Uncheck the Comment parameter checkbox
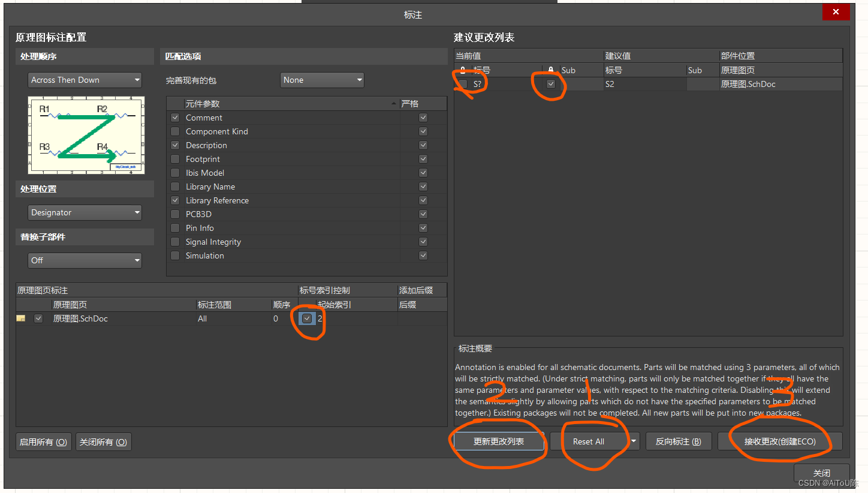The width and height of the screenshot is (868, 493). 175,118
